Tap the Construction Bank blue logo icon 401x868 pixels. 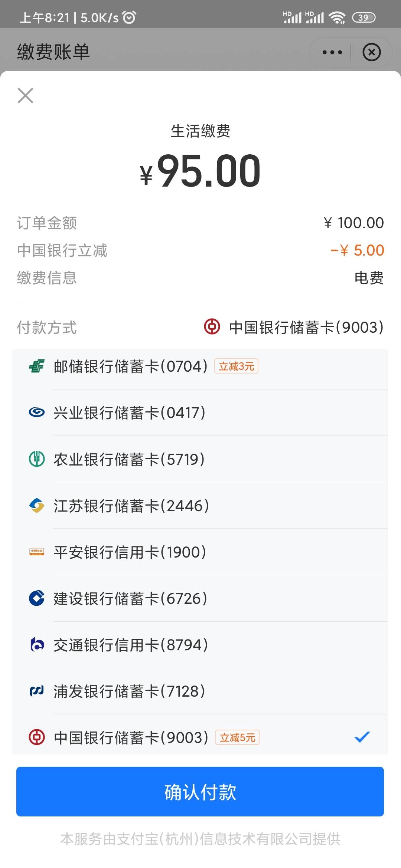coord(37,598)
